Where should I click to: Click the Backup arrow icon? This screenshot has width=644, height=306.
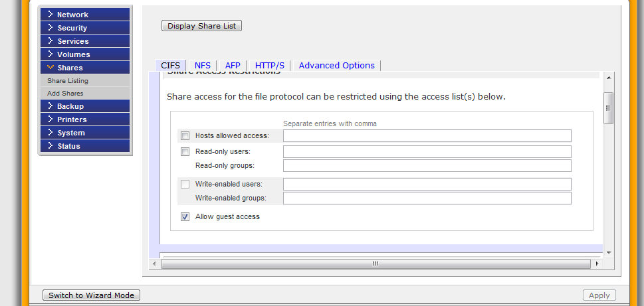[x=50, y=106]
